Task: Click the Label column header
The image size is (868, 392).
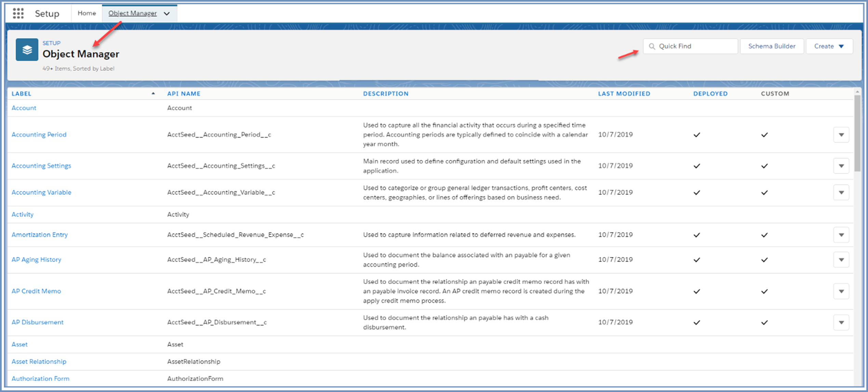Action: 22,94
